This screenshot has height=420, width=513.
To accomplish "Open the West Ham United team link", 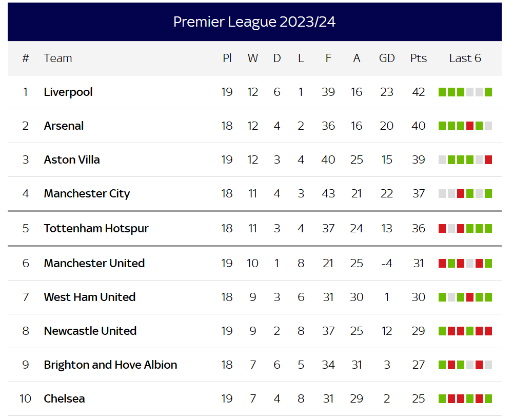I will [x=90, y=297].
